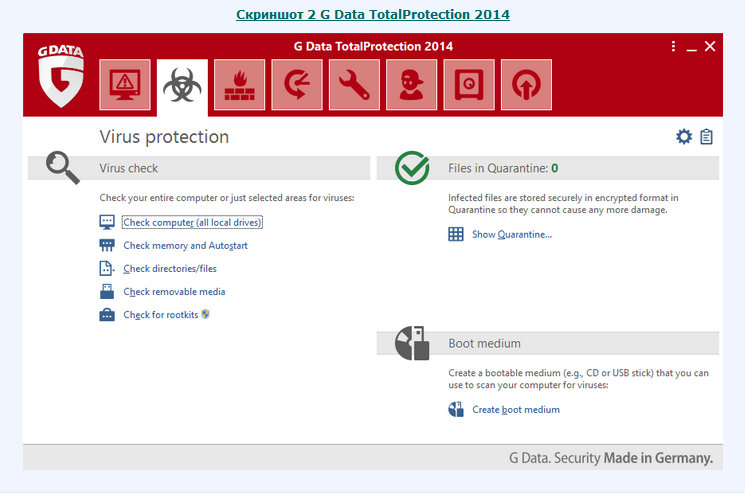Click the Virus protection page heading
The image size is (745, 493).
pos(164,137)
